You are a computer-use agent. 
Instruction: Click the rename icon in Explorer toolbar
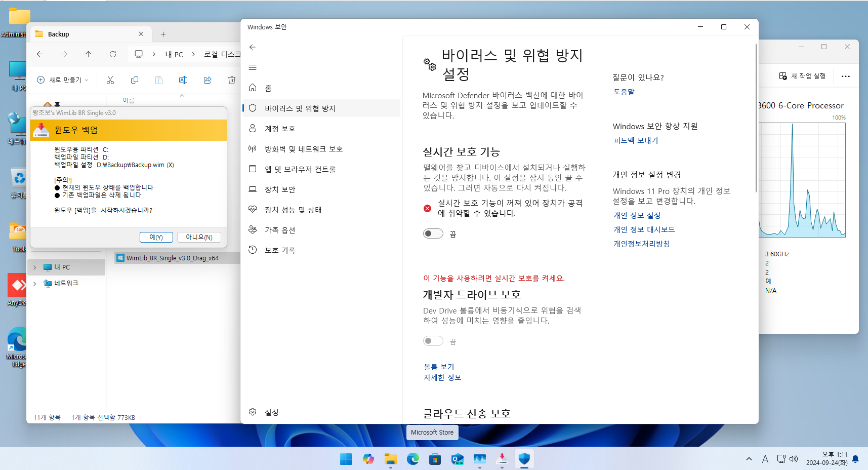coord(183,80)
